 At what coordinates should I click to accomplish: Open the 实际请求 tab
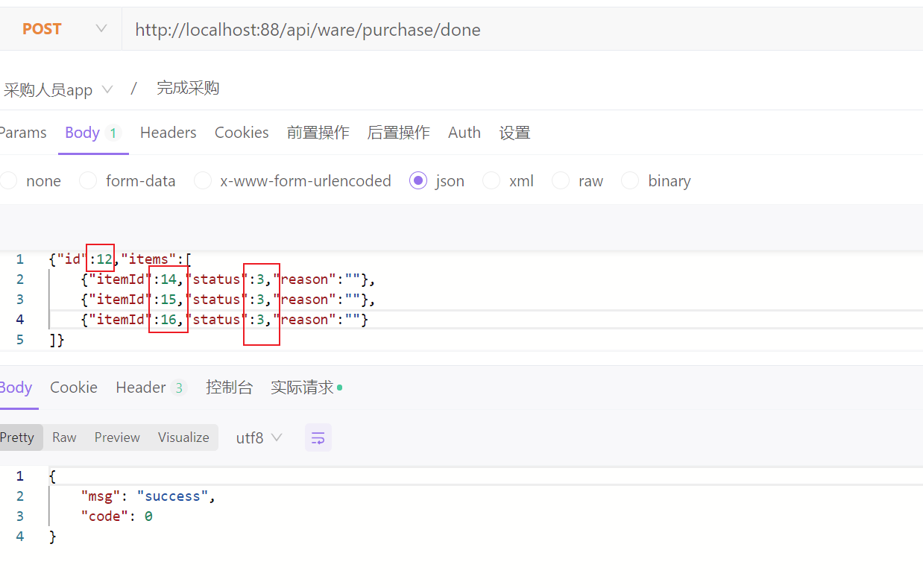[306, 388]
